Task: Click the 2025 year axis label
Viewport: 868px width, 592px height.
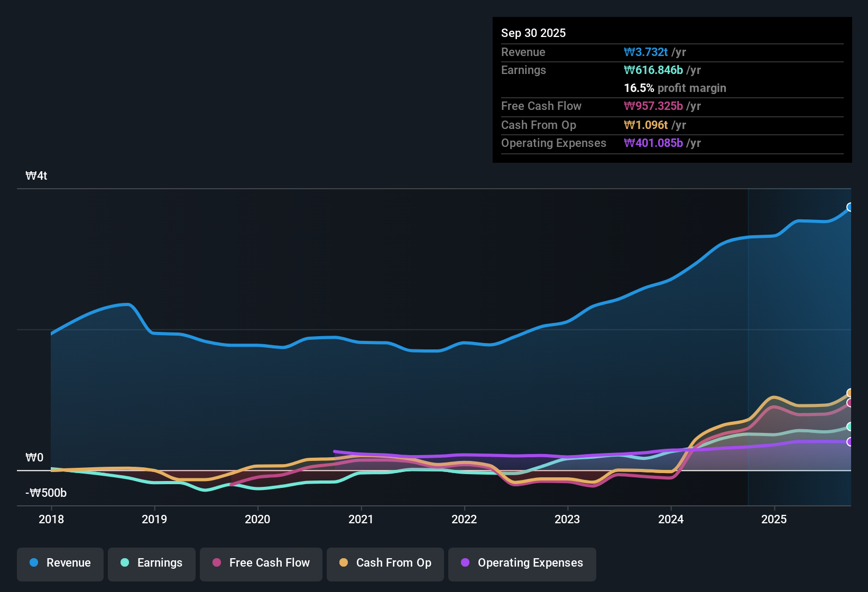Action: [x=774, y=520]
